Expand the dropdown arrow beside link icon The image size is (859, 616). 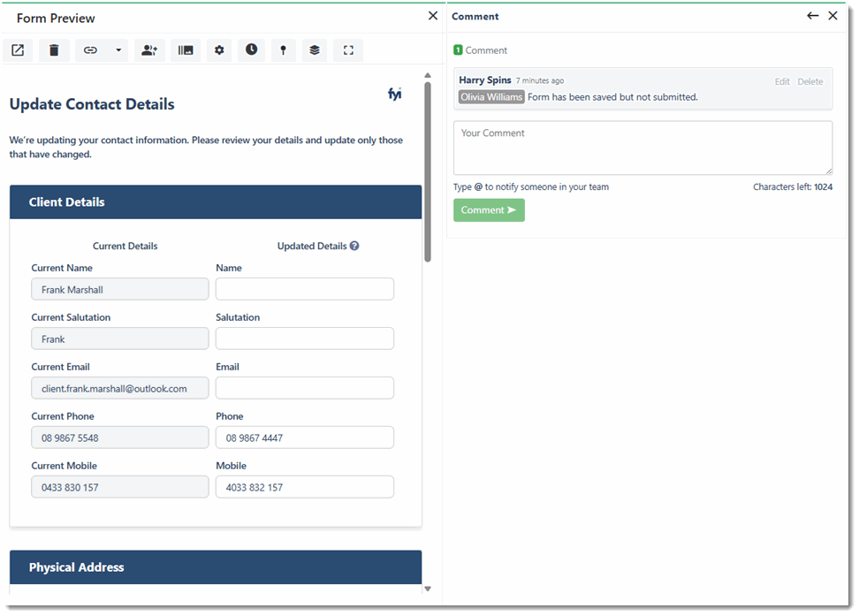point(118,50)
